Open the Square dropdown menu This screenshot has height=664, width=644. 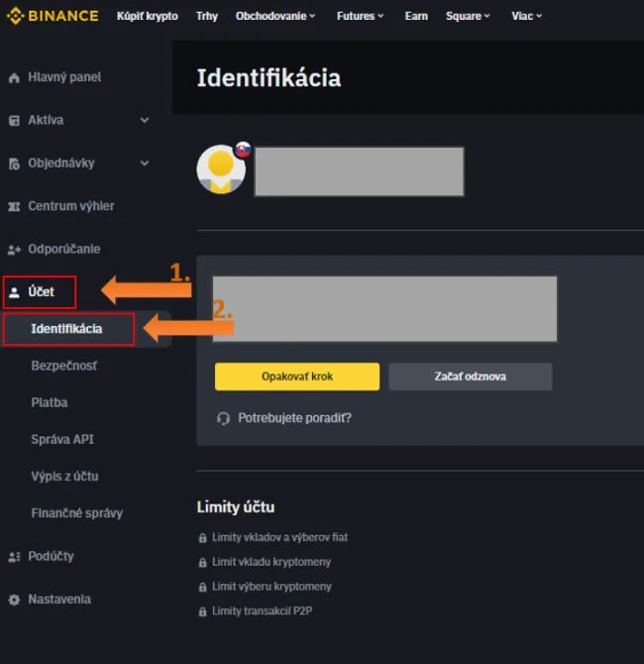467,16
